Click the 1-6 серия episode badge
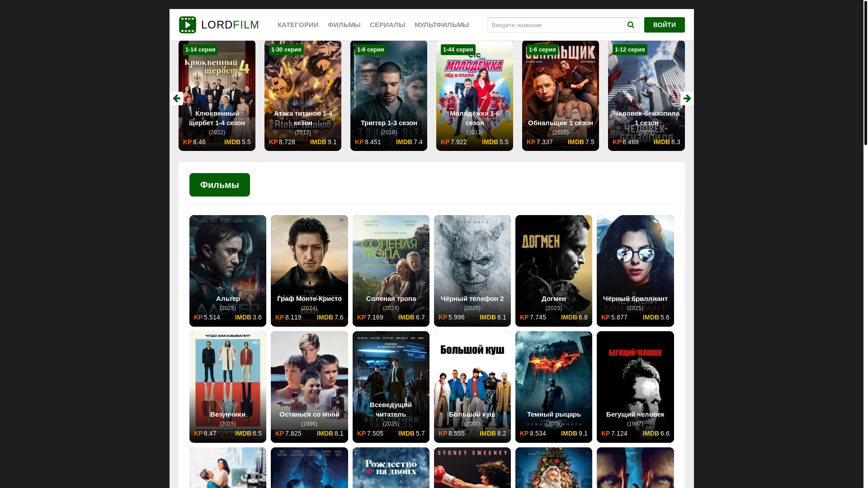 (542, 50)
